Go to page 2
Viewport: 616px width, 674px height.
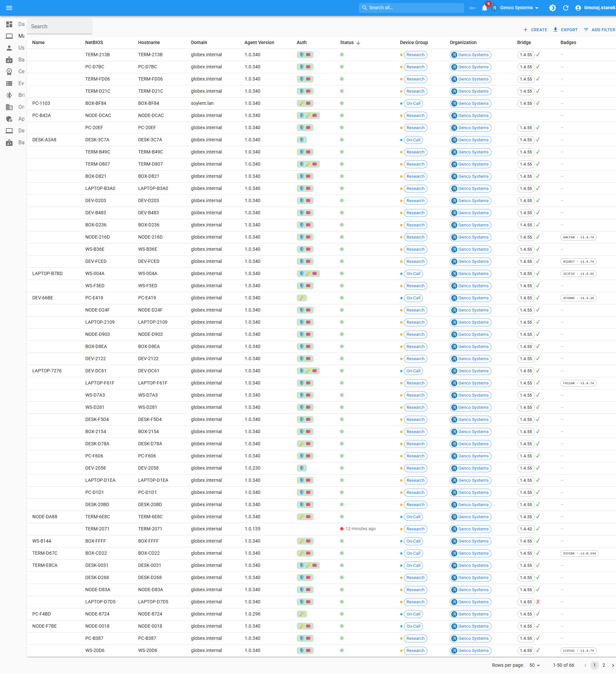click(604, 665)
